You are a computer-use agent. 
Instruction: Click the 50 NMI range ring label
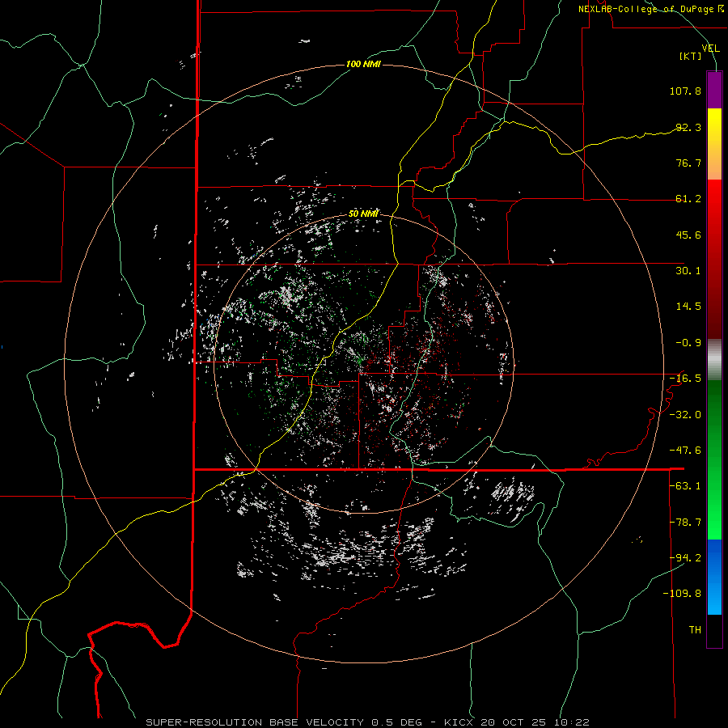(364, 214)
